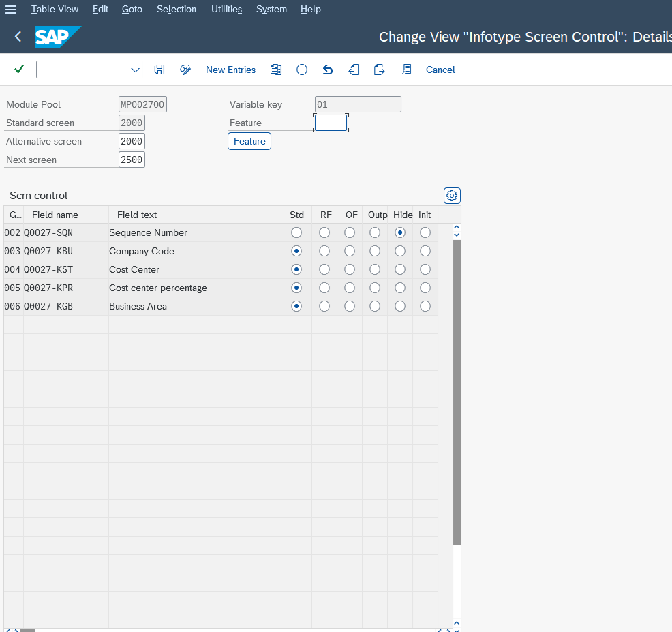
Task: Click the New Entries button
Action: pos(230,70)
